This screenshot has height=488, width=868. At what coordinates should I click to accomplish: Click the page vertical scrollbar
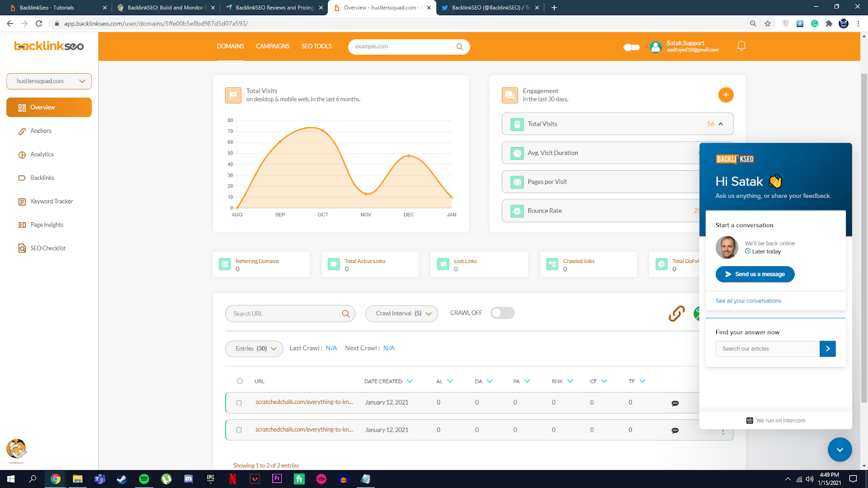(864, 239)
